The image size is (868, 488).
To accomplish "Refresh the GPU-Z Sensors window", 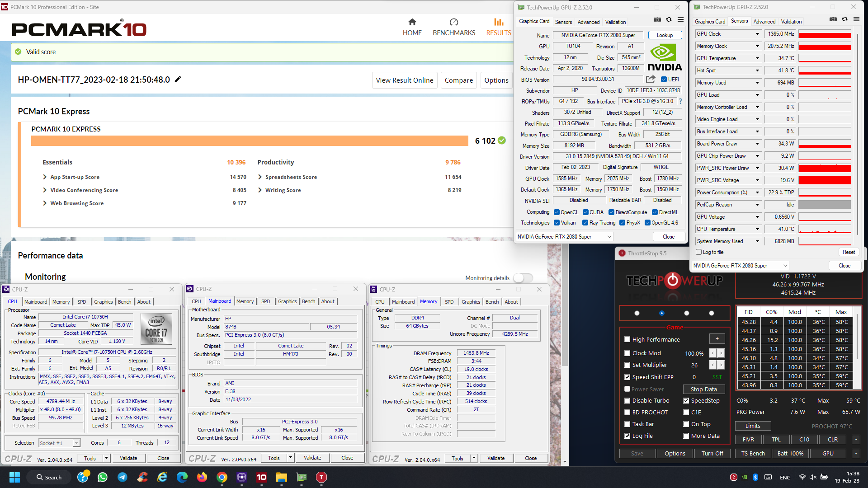I will pyautogui.click(x=844, y=19).
